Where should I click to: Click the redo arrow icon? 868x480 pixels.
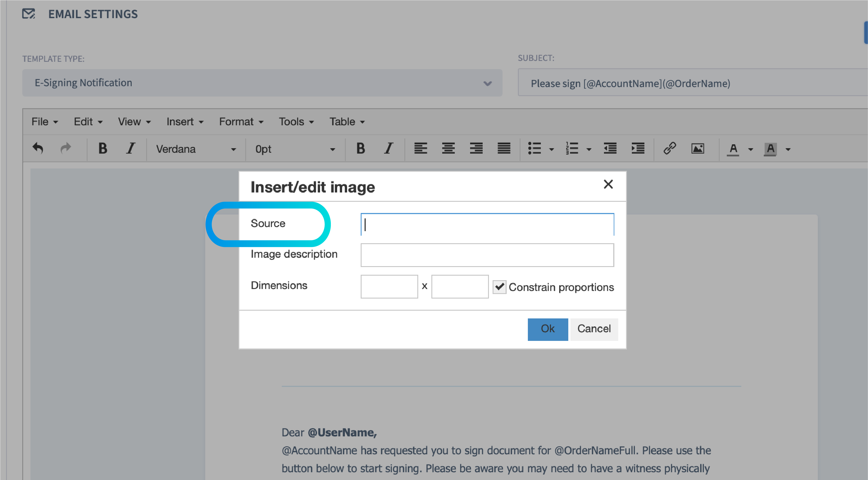(66, 148)
